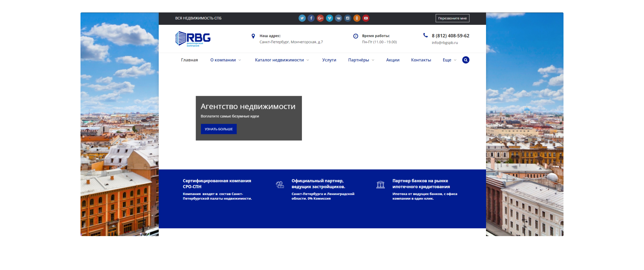The image size is (644, 270).
Task: Open the Twitter social link
Action: pyautogui.click(x=302, y=18)
